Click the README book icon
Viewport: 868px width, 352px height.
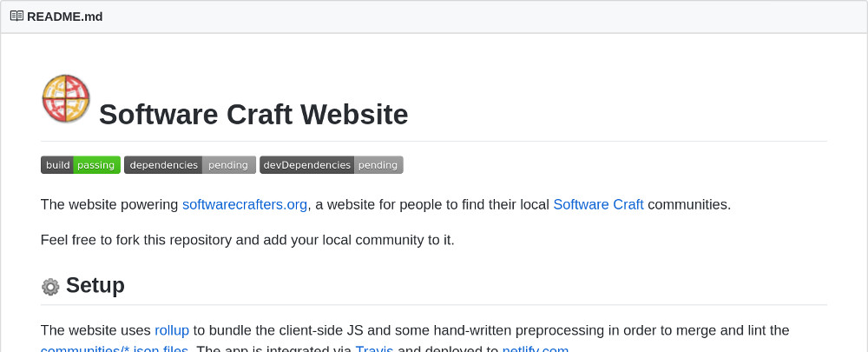coord(16,16)
